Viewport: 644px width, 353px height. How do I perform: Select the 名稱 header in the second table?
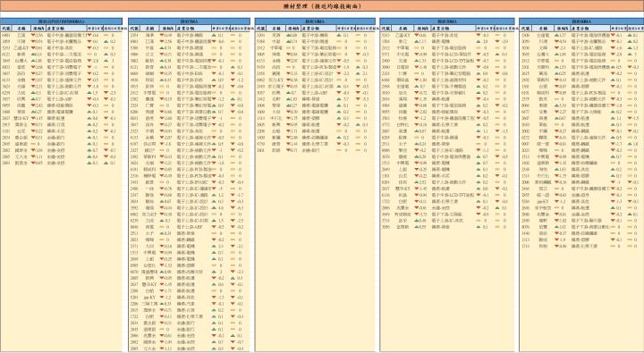150,29
